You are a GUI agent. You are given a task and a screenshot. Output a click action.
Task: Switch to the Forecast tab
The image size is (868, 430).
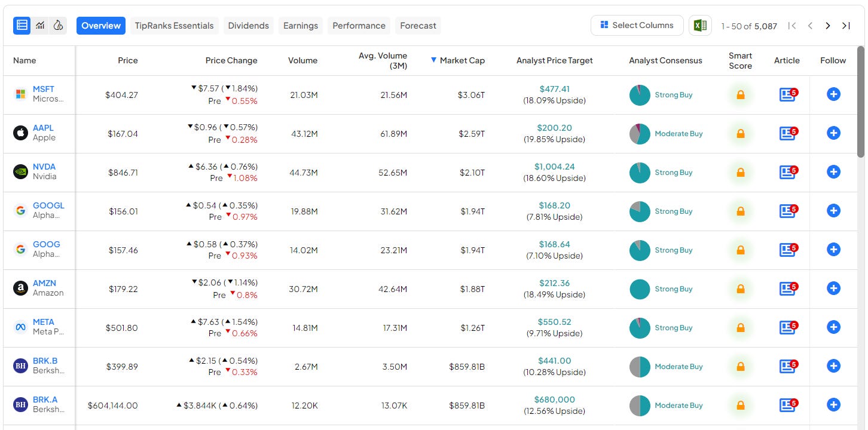pyautogui.click(x=418, y=26)
